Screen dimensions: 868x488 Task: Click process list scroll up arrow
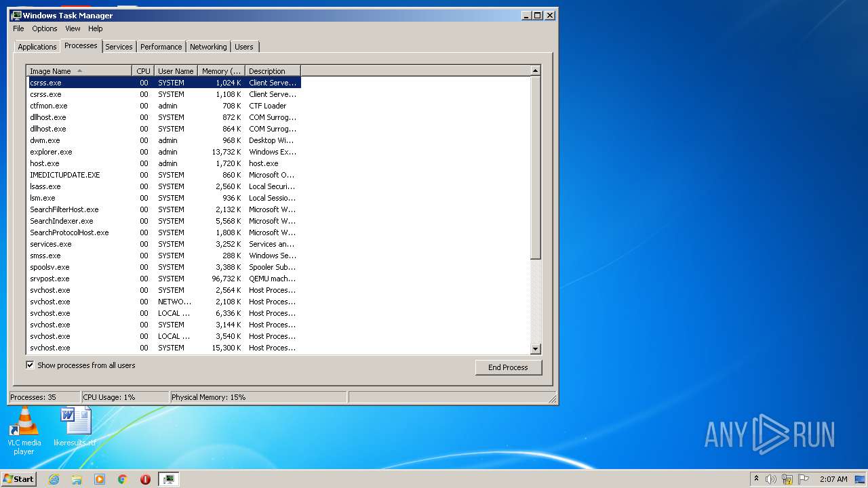pos(535,71)
